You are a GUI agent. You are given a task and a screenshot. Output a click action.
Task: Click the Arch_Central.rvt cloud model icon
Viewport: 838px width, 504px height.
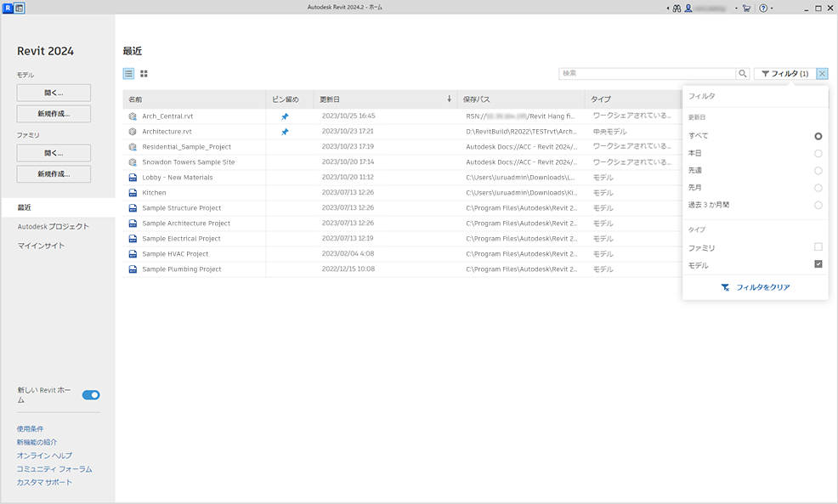(x=133, y=116)
